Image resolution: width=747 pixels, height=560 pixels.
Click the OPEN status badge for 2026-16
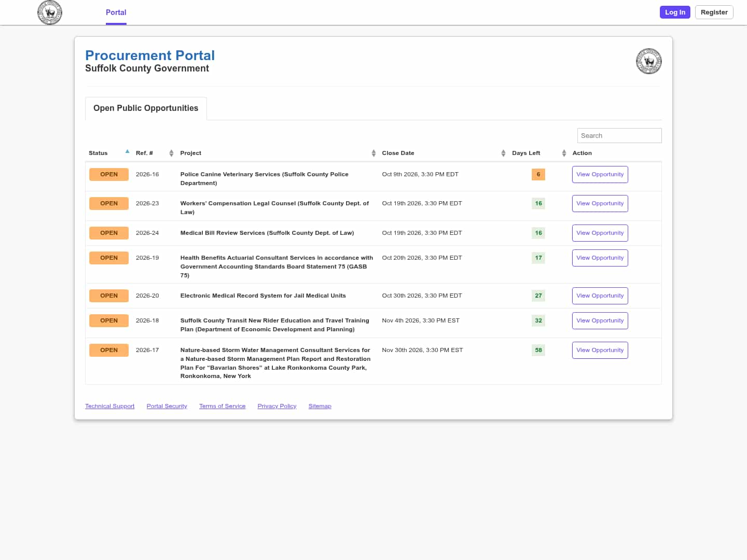(x=109, y=174)
